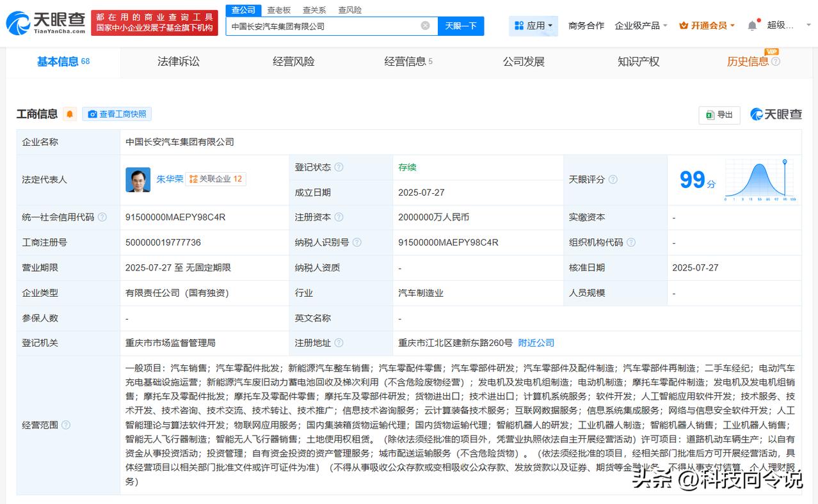Screen dimensions: 818x504
Task: Switch to the 基本信息 tab
Action: [63, 61]
